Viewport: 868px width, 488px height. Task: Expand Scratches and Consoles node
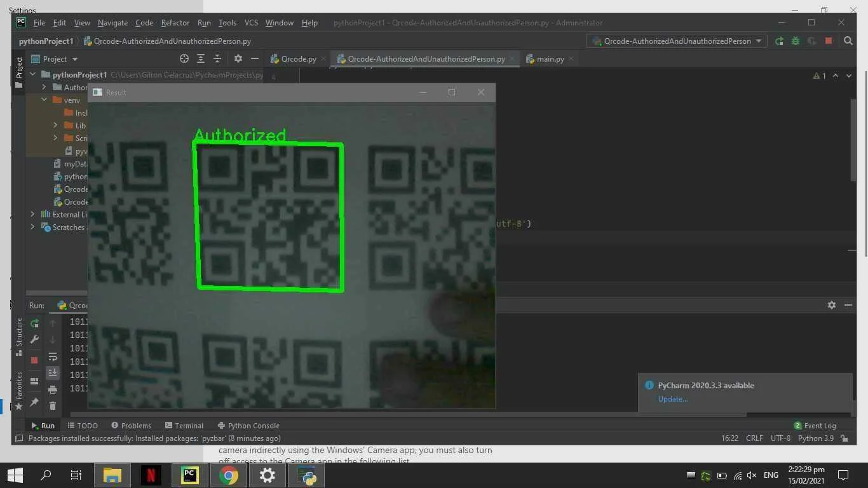[x=33, y=227]
